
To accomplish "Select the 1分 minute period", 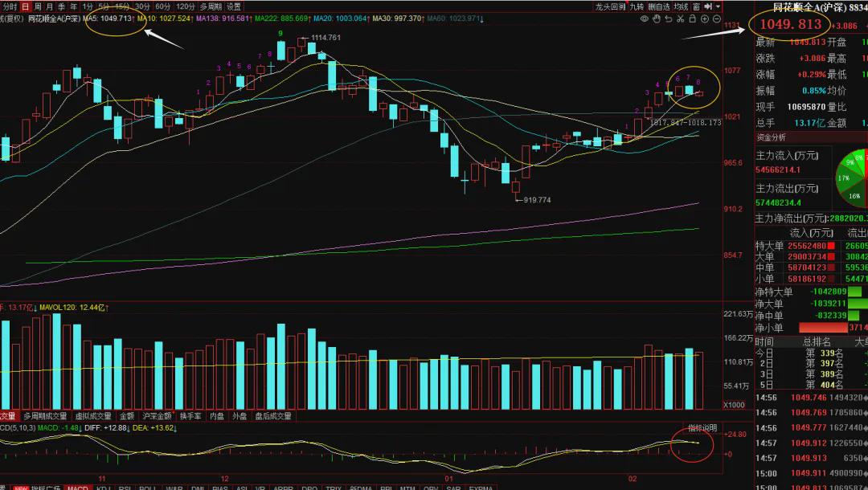I will pos(88,6).
